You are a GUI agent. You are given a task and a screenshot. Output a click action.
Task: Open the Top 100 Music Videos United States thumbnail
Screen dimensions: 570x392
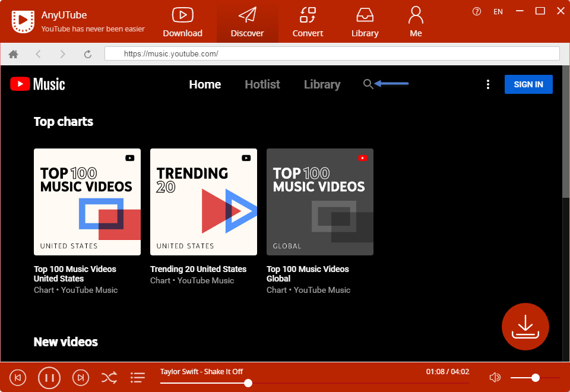[87, 202]
